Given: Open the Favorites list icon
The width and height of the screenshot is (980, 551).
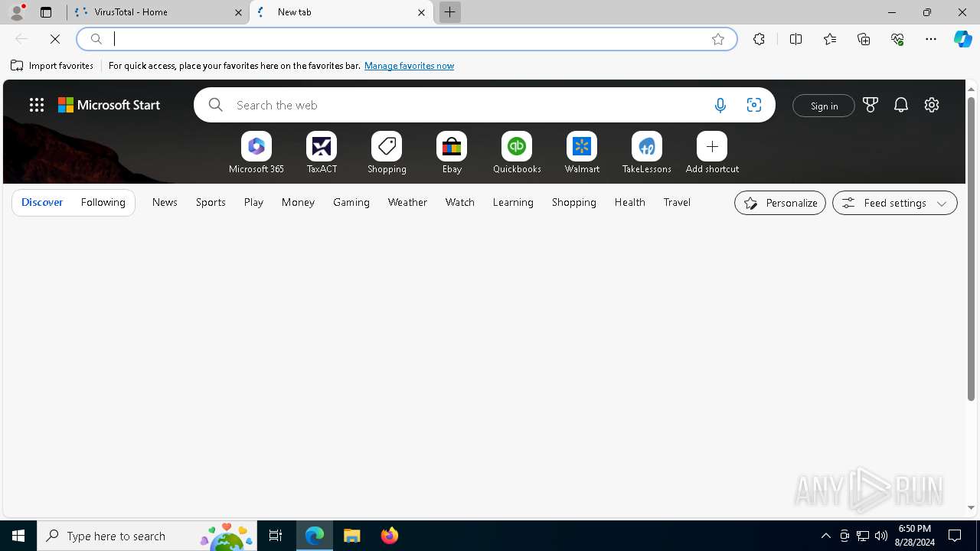Looking at the screenshot, I should [x=830, y=39].
